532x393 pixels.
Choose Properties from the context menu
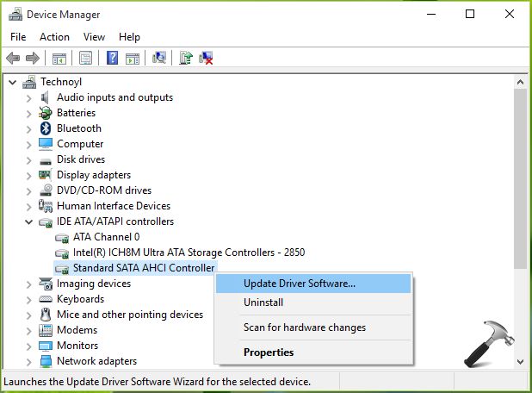(313, 352)
